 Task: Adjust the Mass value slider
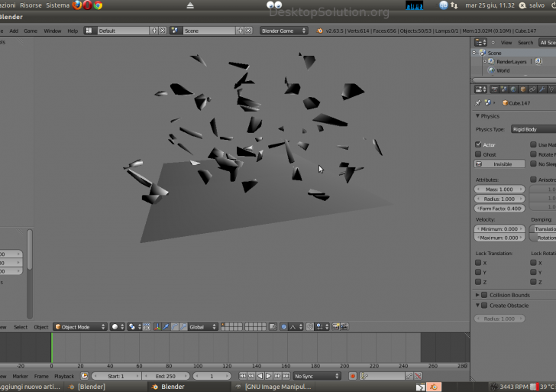pos(500,189)
